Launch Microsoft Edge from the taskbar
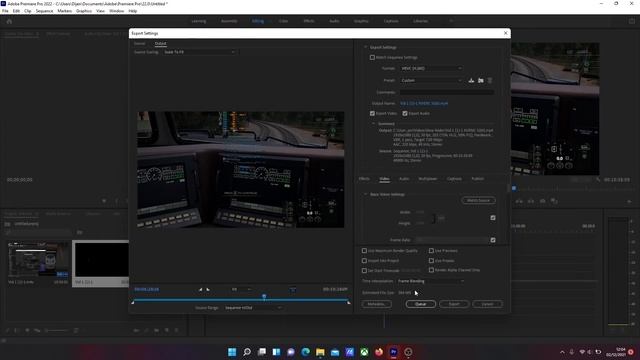 point(305,352)
